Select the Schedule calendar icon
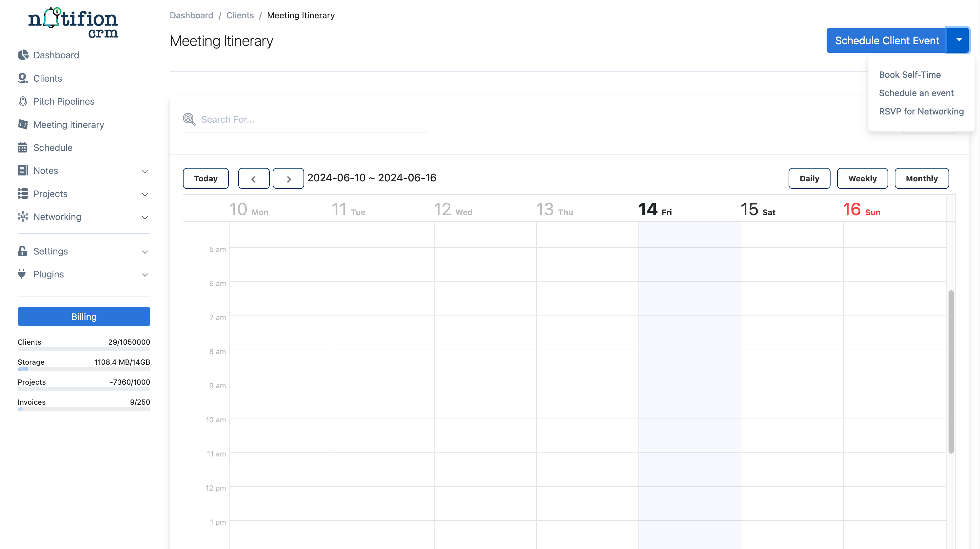Screen dimensions: 980x549 click(23, 147)
